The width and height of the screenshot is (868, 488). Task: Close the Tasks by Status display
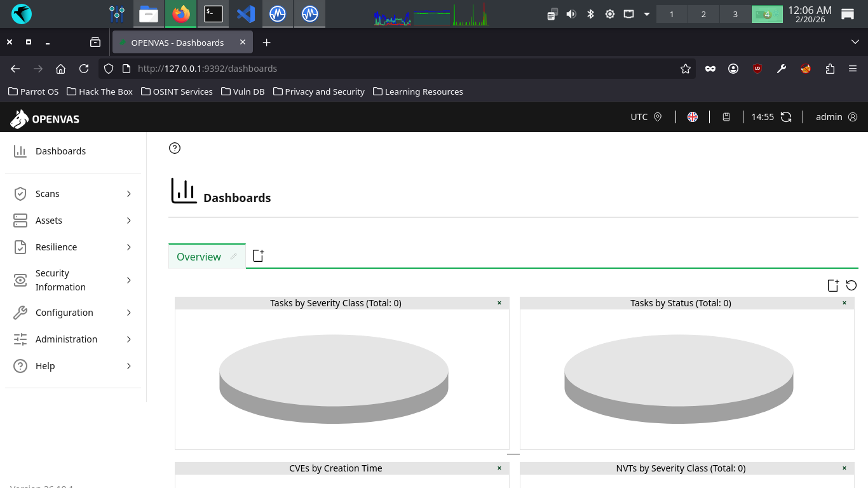point(844,303)
